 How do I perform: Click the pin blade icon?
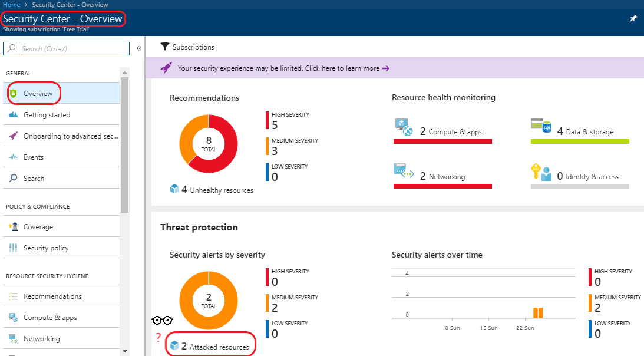tap(633, 18)
